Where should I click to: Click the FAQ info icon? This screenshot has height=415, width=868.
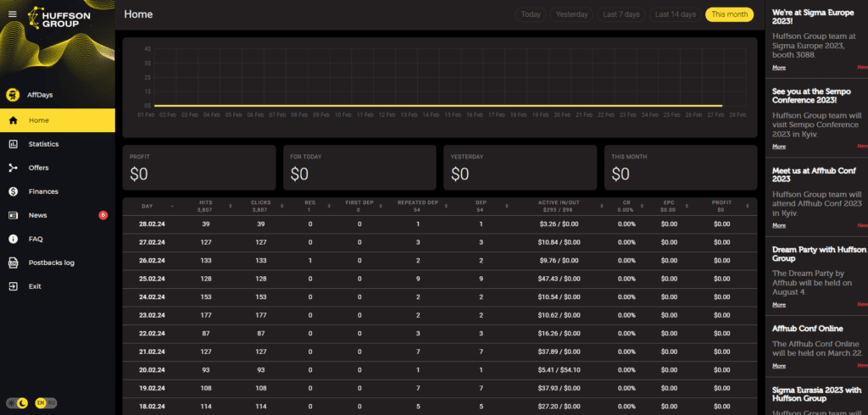(14, 239)
